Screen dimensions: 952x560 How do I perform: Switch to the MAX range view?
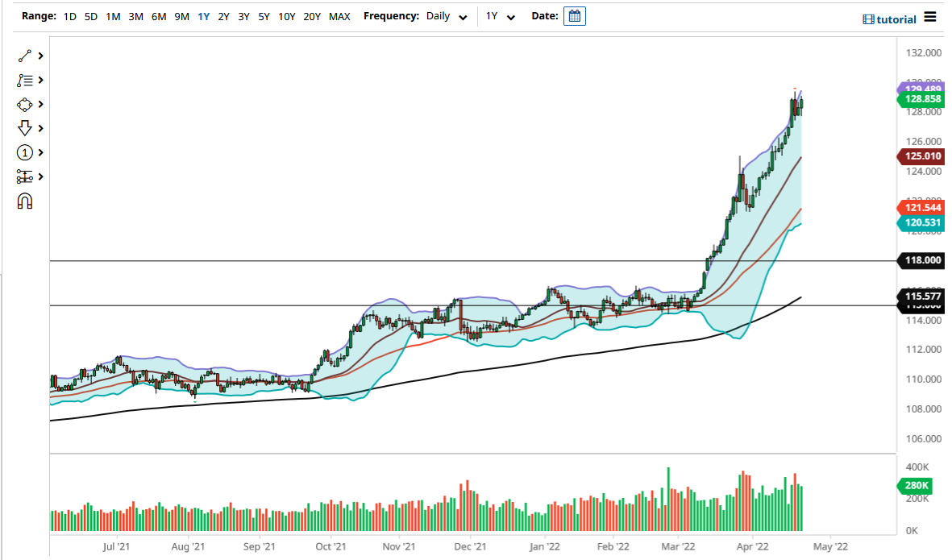(340, 16)
